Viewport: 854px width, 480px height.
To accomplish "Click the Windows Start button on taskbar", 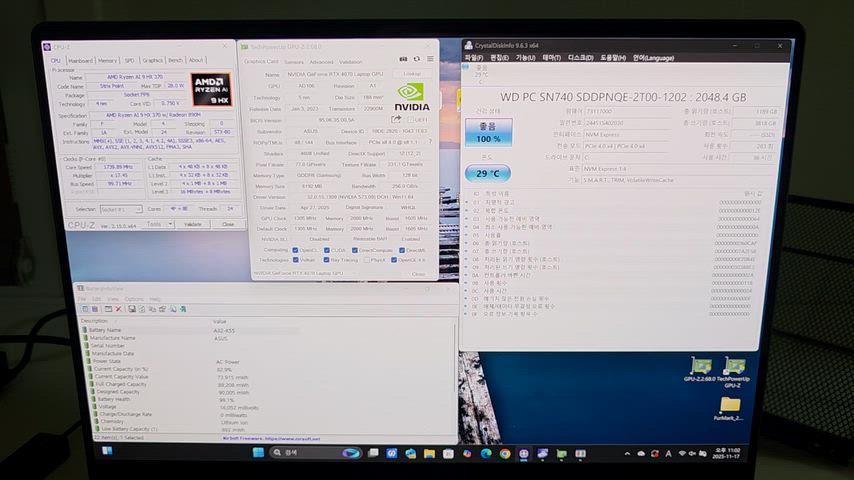I will pos(258,453).
